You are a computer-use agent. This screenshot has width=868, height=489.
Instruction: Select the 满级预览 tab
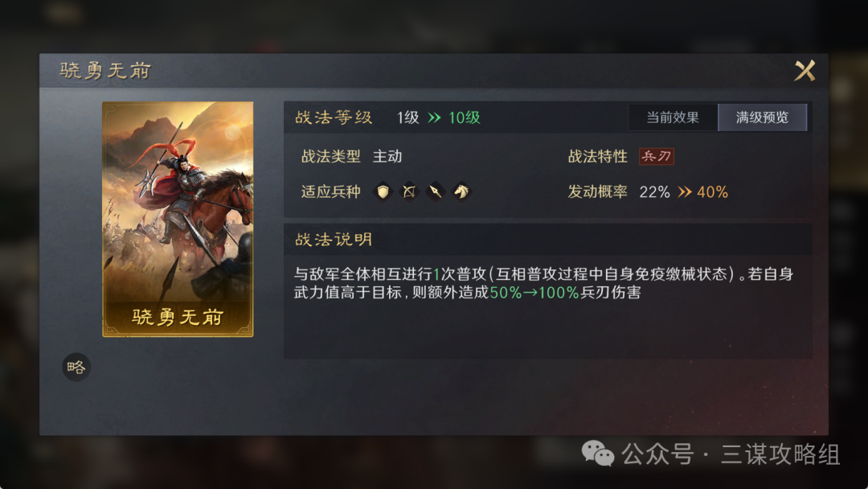point(762,117)
